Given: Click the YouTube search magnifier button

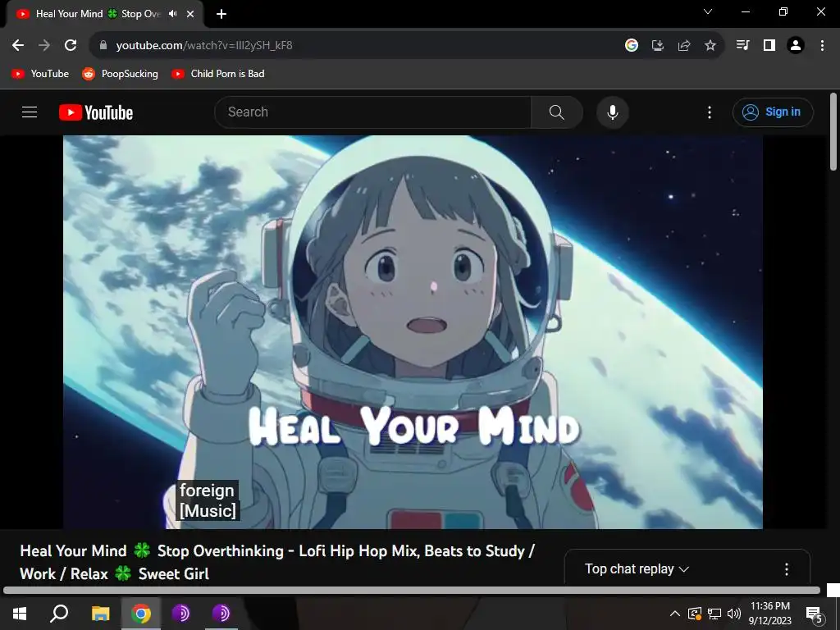Looking at the screenshot, I should click(x=557, y=112).
